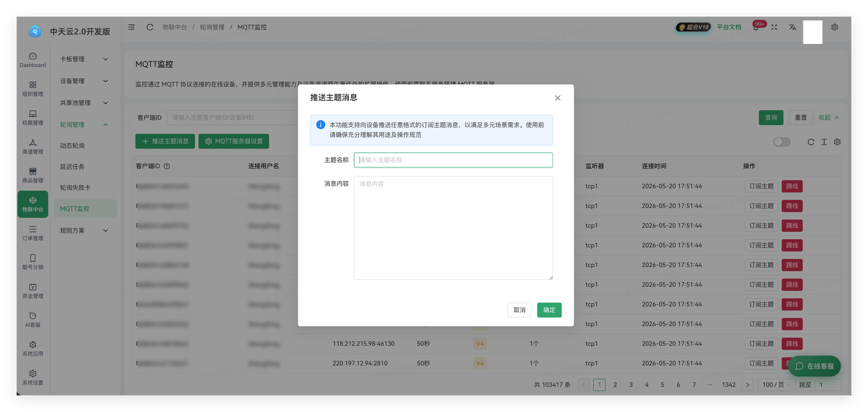Viewport: 868px width, 412px height.
Task: Click 轮询管理 in the breadcrumb
Action: pyautogui.click(x=212, y=27)
